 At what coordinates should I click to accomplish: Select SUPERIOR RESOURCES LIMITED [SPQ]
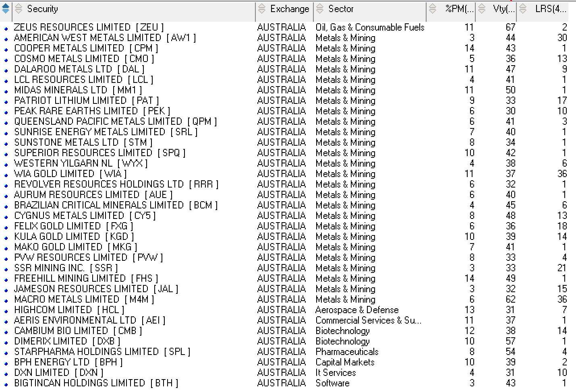[100, 153]
